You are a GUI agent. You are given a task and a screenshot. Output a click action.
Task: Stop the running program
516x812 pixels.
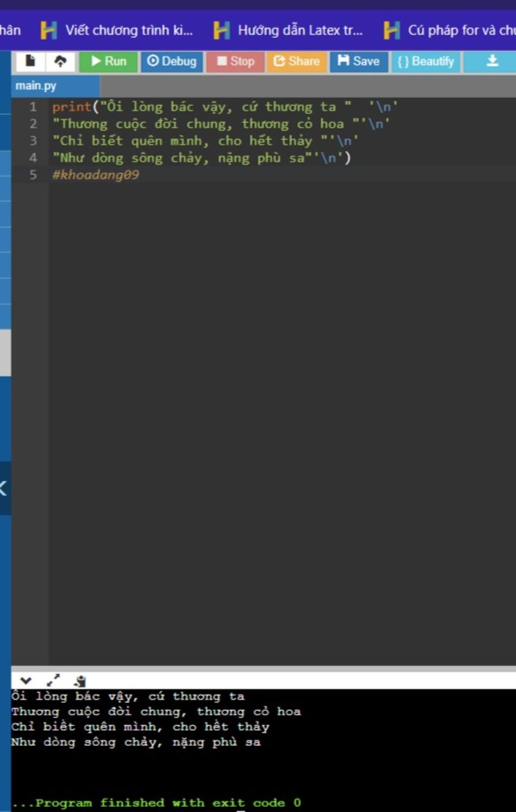[x=235, y=61]
